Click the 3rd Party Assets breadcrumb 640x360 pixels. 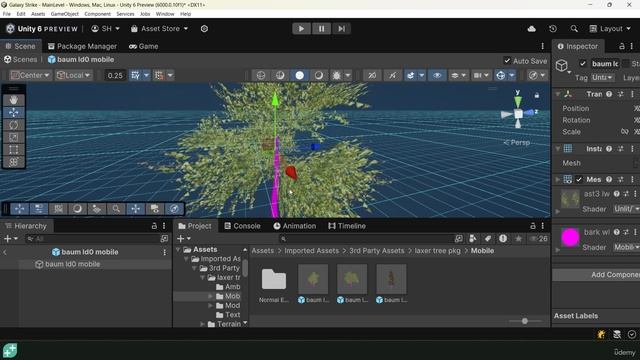coord(376,251)
